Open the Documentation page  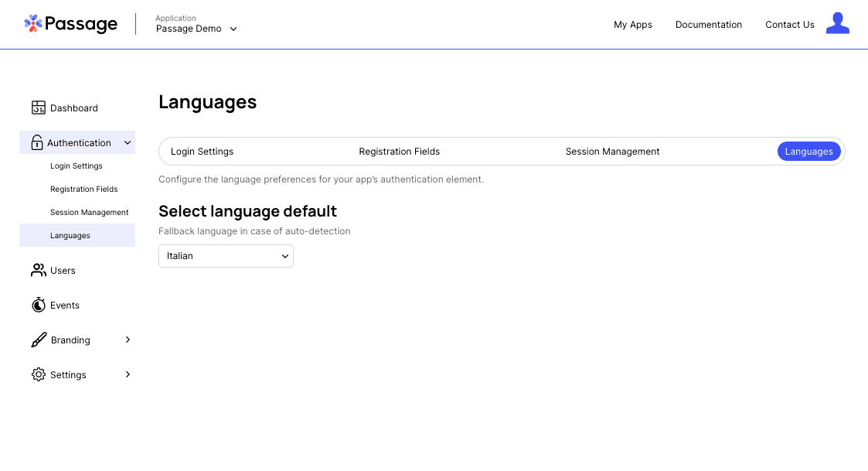708,24
